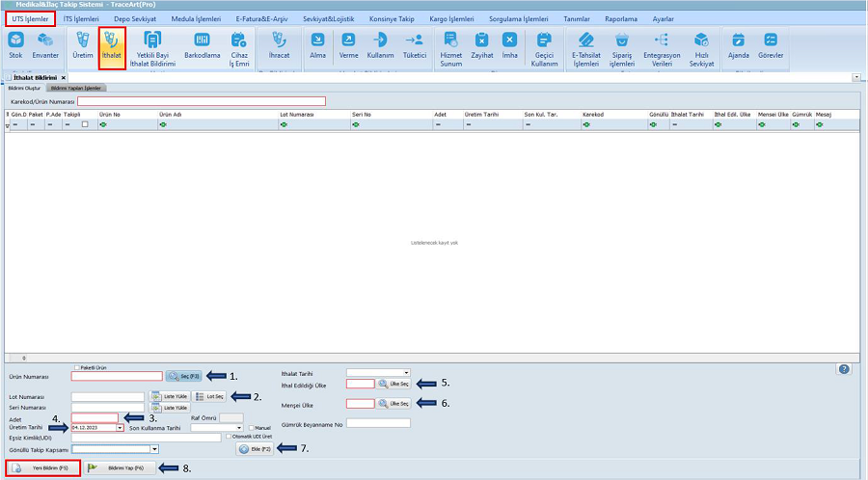
Task: Toggle the Manuel checkbox
Action: (x=249, y=427)
